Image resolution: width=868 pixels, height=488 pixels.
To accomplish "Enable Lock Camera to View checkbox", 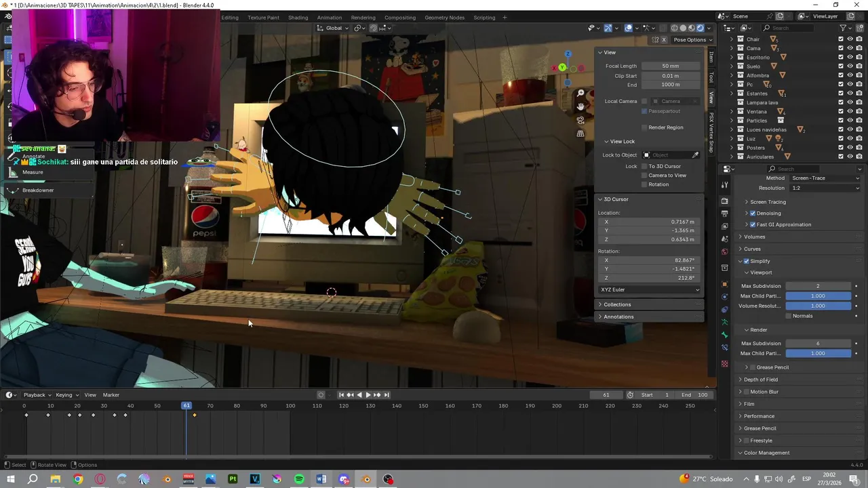I will 644,176.
